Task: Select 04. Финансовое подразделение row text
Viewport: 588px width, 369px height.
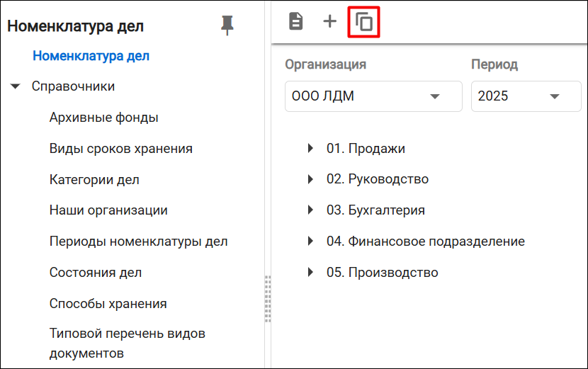Action: (x=425, y=241)
